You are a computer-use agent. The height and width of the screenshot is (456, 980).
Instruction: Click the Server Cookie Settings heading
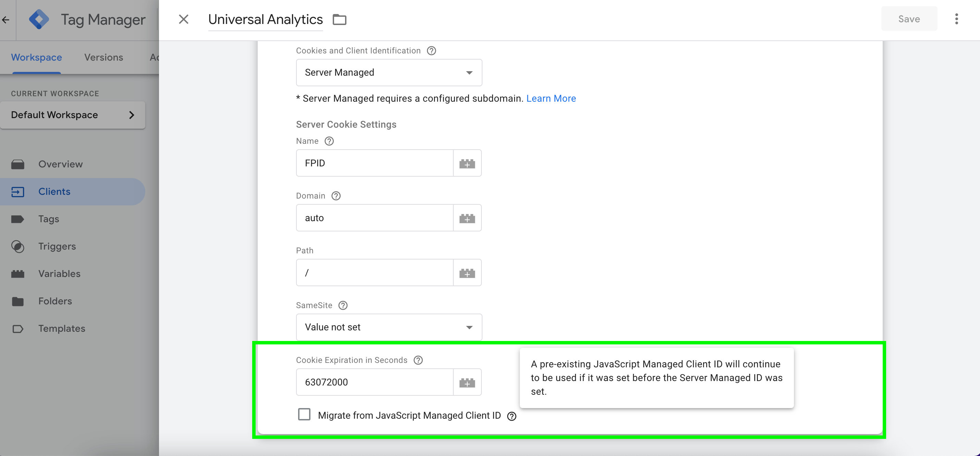pyautogui.click(x=346, y=124)
